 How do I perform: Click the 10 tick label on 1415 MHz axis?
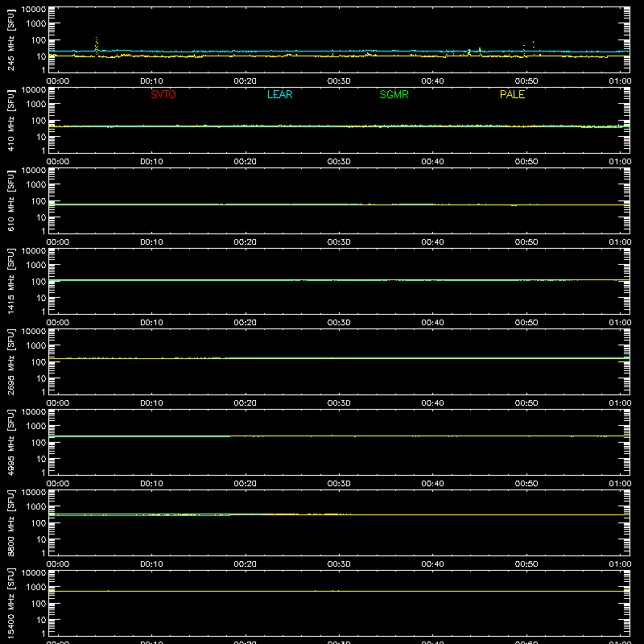tap(41, 298)
